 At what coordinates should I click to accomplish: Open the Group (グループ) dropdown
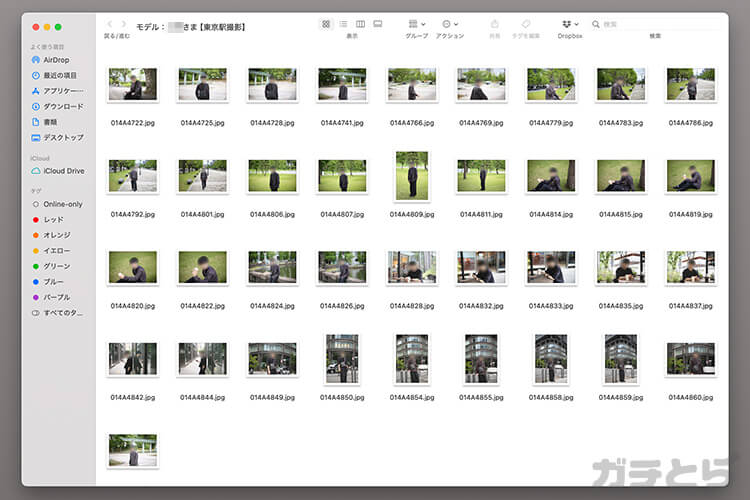coord(417,24)
